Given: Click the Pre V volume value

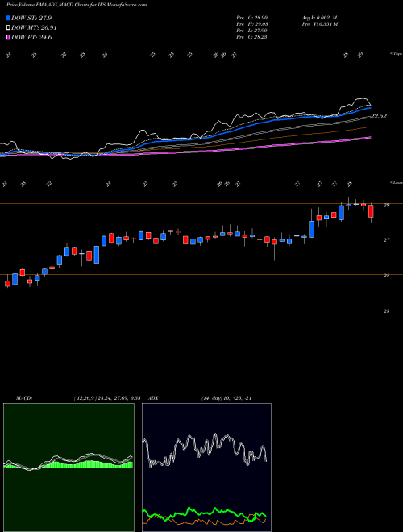Looking at the screenshot, I should click(x=319, y=24).
